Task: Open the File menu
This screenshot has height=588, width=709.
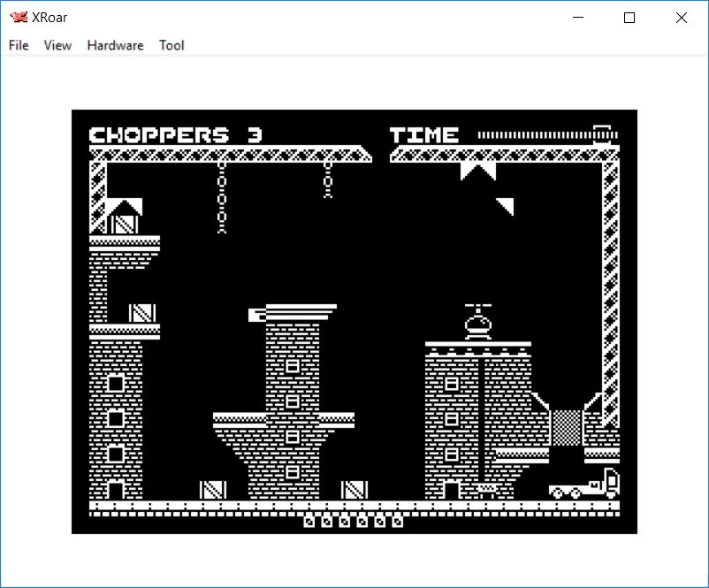Action: (x=19, y=45)
